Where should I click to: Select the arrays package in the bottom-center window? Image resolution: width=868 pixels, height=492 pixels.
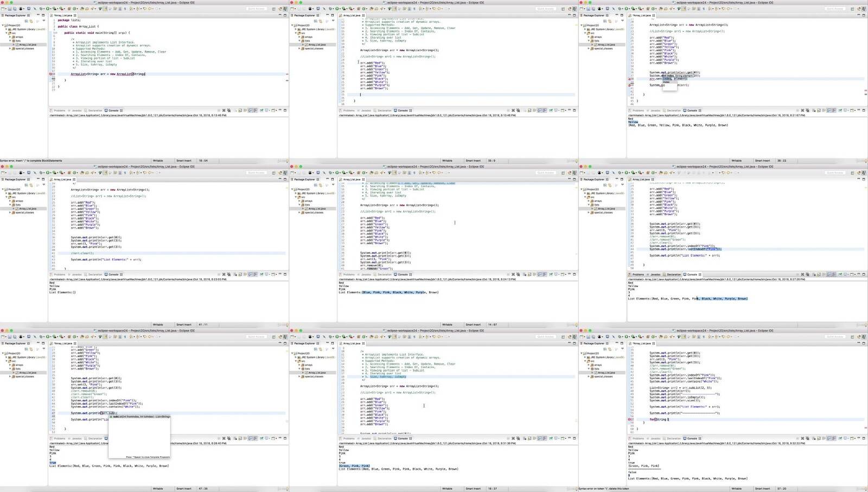307,365
